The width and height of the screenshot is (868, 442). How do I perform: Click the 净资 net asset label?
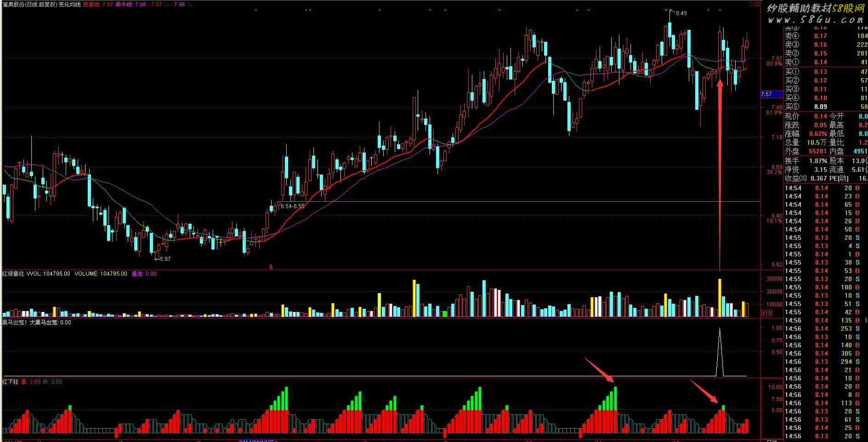point(792,170)
